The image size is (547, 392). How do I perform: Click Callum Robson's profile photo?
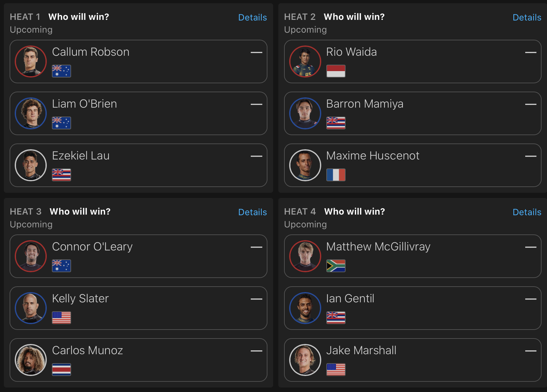point(31,61)
